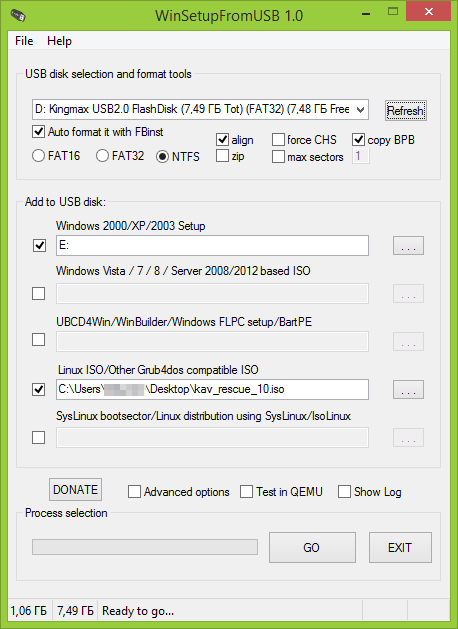Close the WinSetupFromUSB window
The width and height of the screenshot is (458, 629).
428,11
